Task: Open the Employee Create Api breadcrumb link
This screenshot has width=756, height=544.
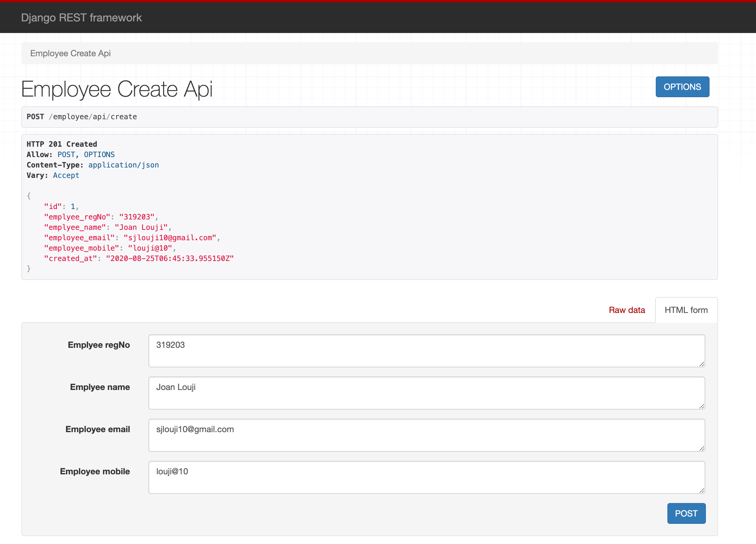Action: [70, 53]
